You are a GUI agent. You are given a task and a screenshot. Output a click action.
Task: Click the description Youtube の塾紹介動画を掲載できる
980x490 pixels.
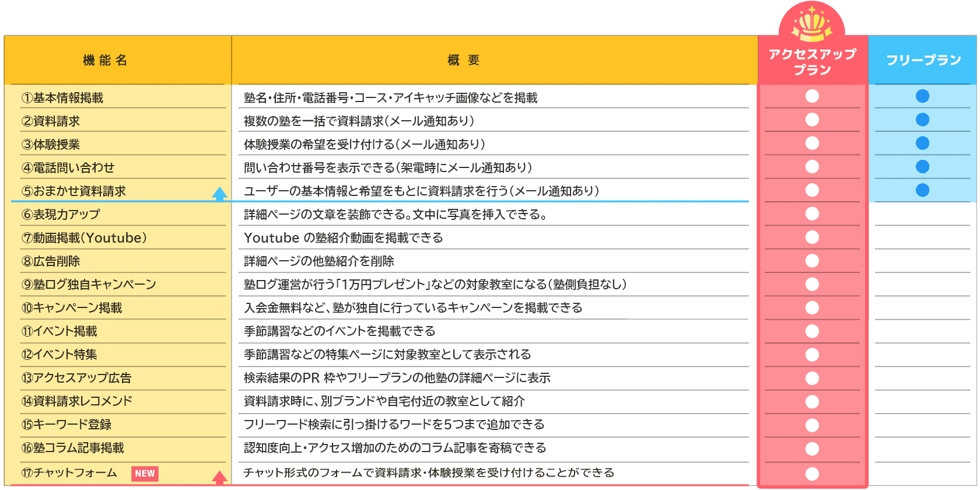(344, 238)
